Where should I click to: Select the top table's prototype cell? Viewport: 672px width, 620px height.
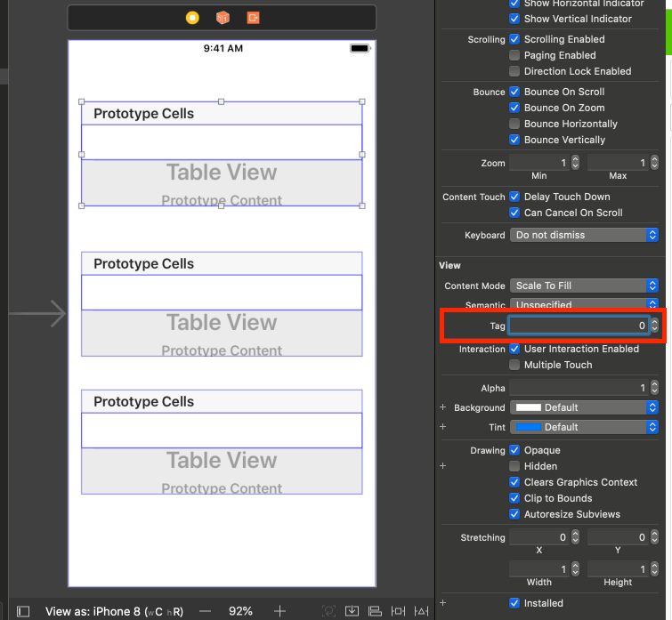(222, 142)
